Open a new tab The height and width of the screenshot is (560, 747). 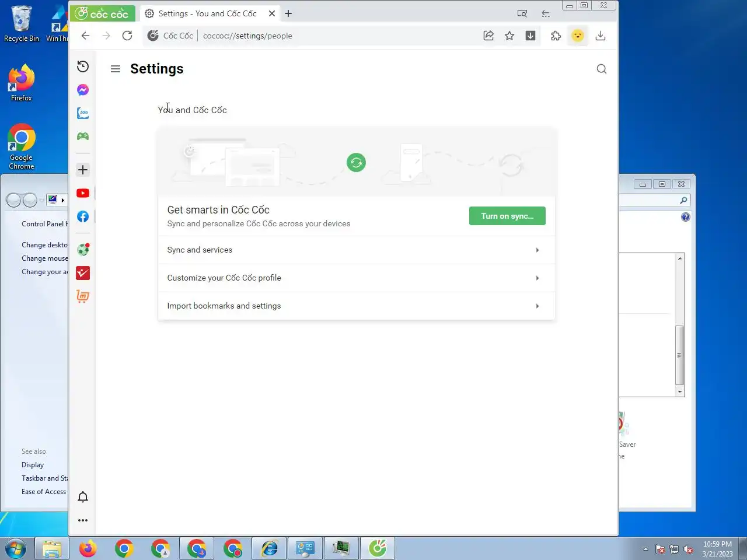288,13
